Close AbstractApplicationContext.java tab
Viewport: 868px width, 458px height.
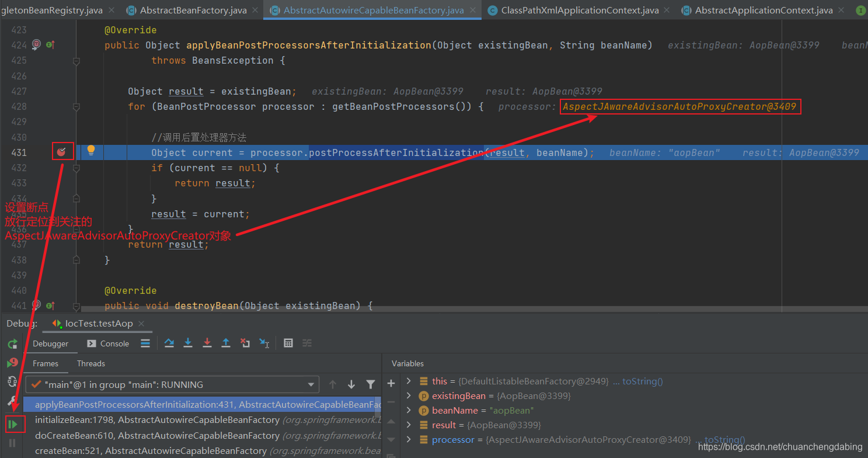click(841, 11)
